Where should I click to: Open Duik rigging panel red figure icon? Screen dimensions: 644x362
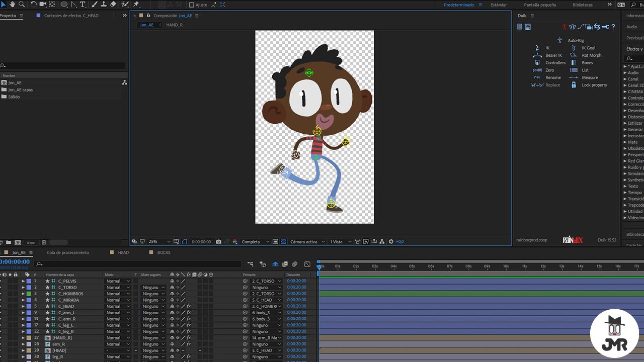(565, 27)
